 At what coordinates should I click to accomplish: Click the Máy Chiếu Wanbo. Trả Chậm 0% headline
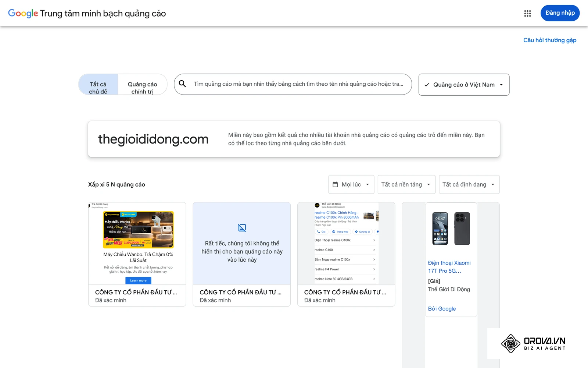click(138, 257)
